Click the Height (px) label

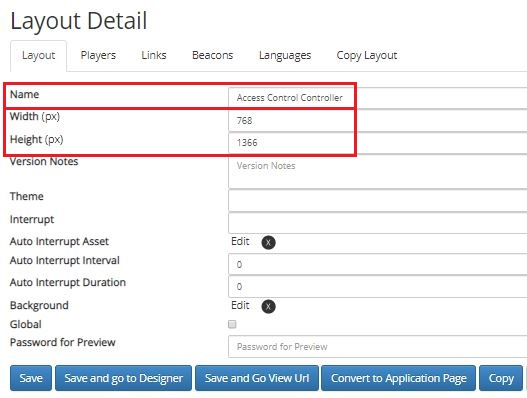tap(37, 140)
